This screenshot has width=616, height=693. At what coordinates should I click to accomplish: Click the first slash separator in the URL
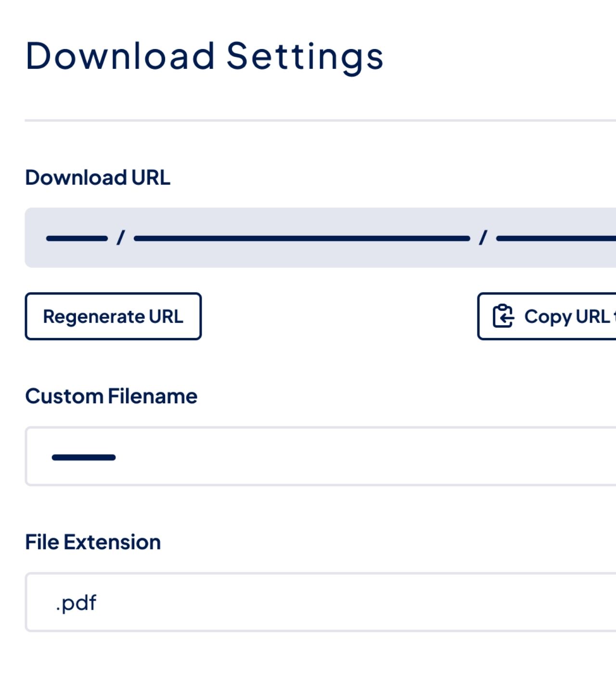pos(121,237)
